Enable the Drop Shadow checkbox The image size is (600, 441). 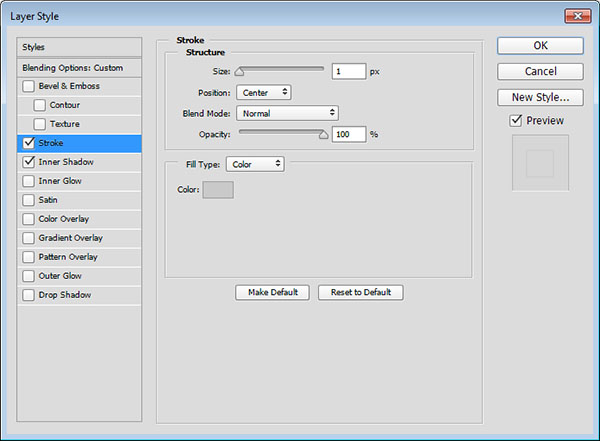coord(28,295)
